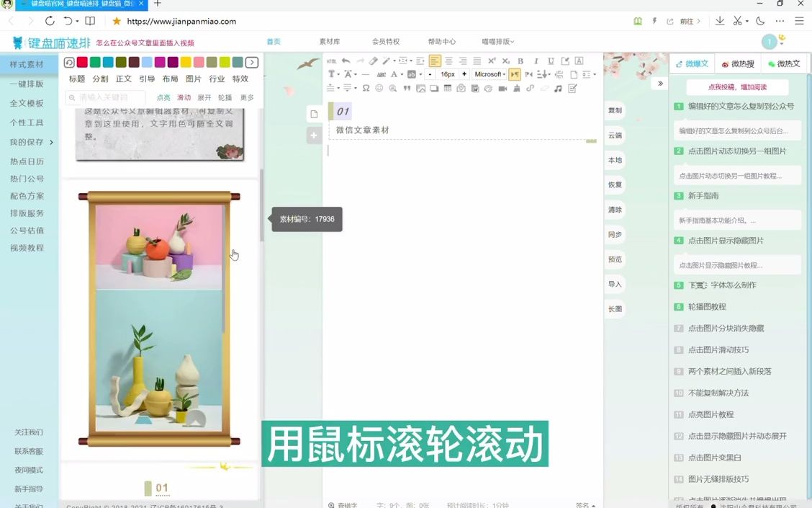Screen dimensions: 812x508
Task: Open the HTML source view icon
Action: pos(332,62)
